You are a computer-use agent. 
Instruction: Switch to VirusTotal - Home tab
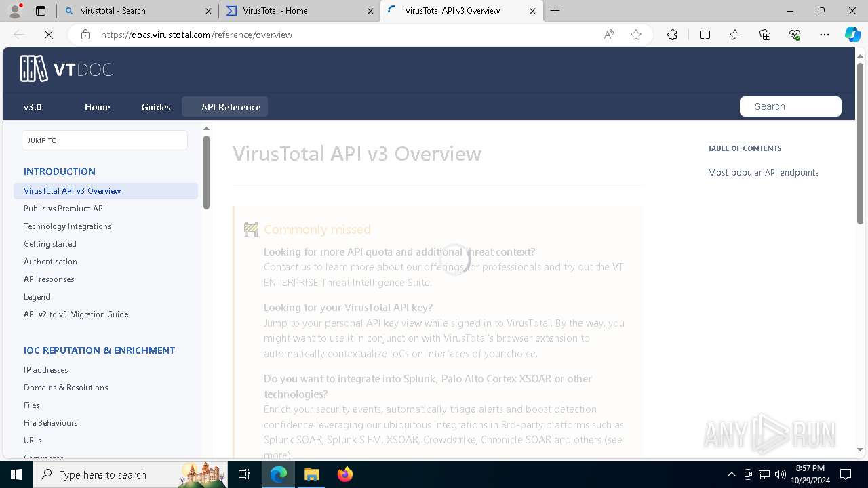[299, 11]
